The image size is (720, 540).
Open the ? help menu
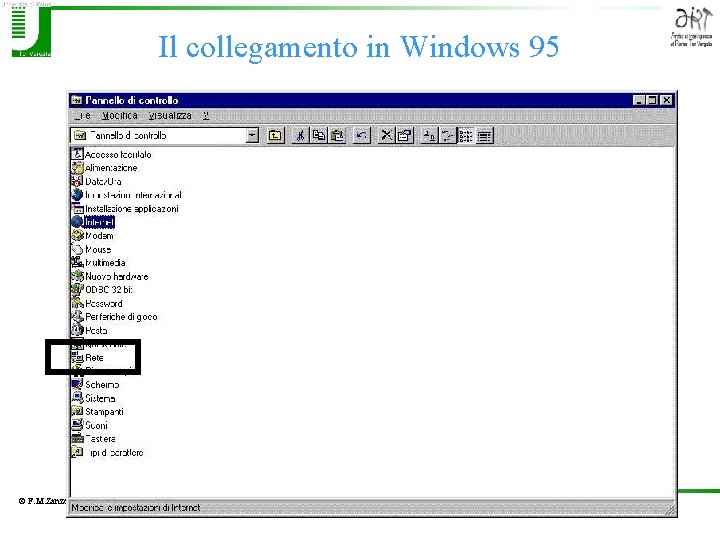click(x=206, y=115)
